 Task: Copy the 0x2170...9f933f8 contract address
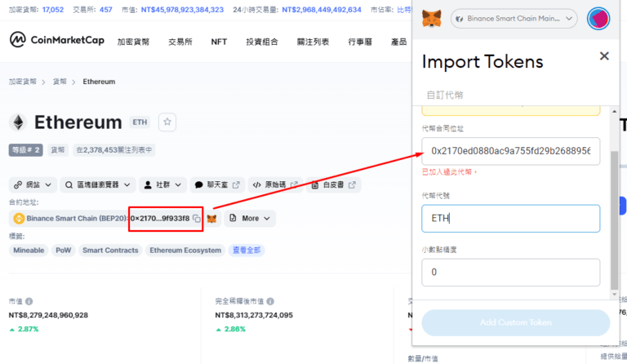[x=196, y=219]
